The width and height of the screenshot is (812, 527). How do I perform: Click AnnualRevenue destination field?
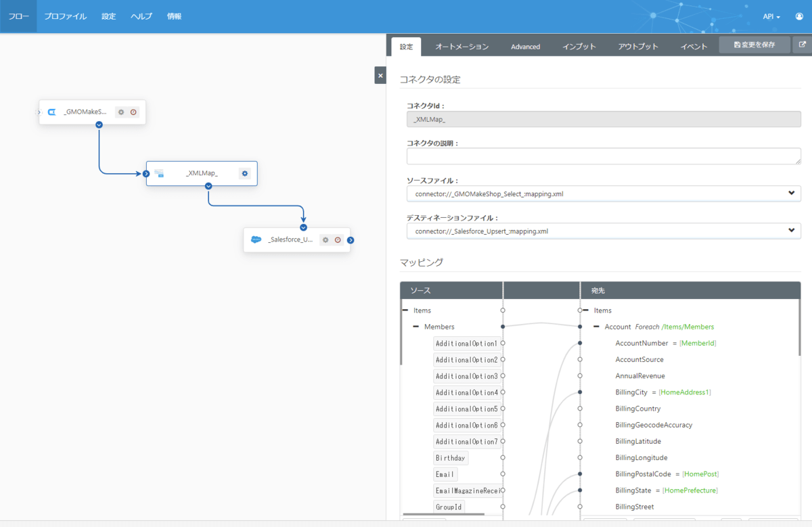pos(640,376)
